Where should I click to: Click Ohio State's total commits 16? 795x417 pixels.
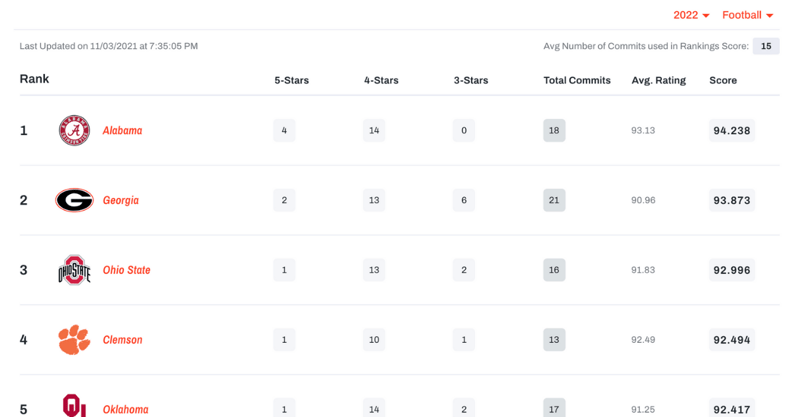(x=554, y=270)
